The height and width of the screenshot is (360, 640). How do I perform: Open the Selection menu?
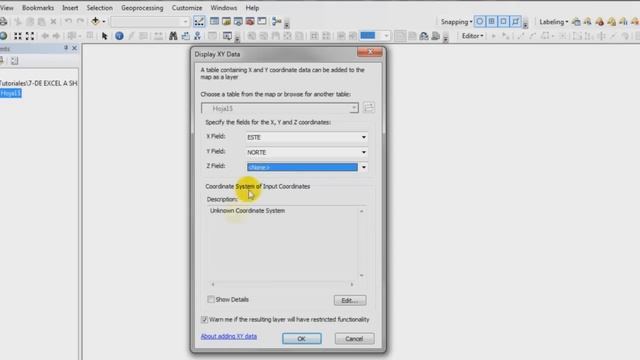tap(100, 8)
